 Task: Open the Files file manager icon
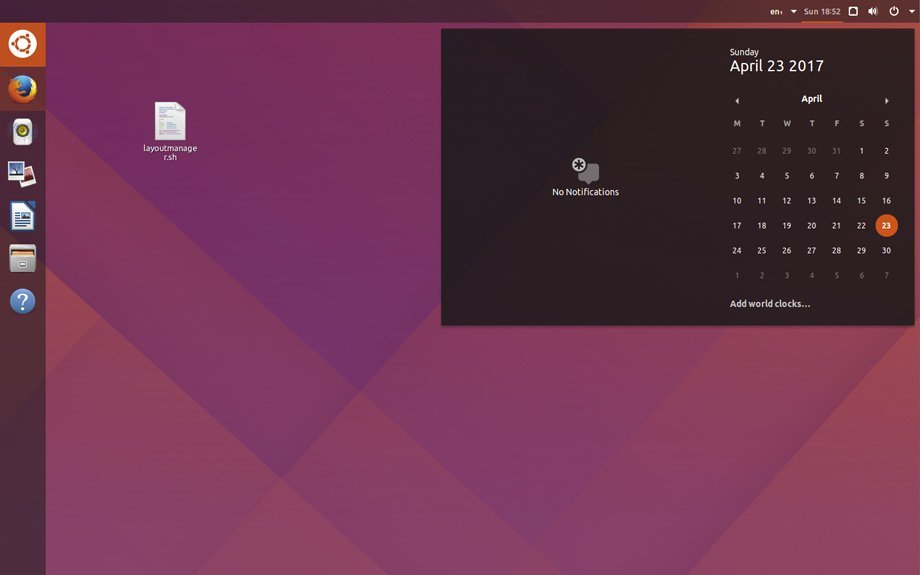pos(22,258)
